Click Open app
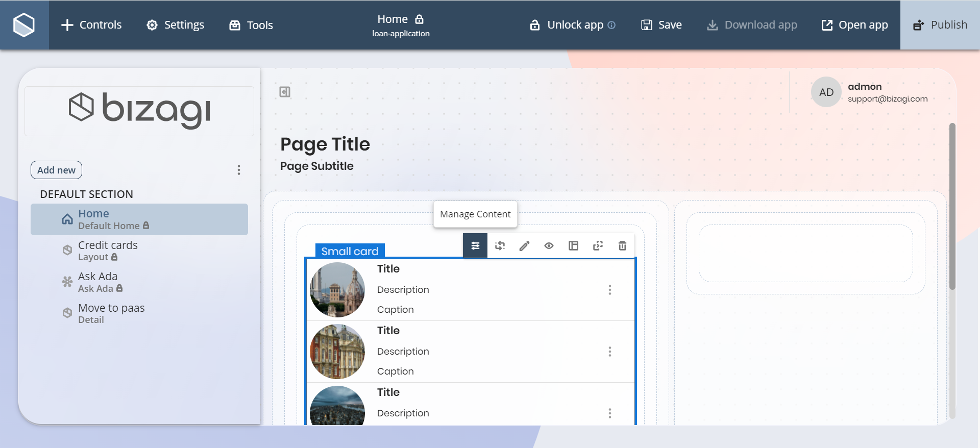The width and height of the screenshot is (980, 448). (855, 25)
